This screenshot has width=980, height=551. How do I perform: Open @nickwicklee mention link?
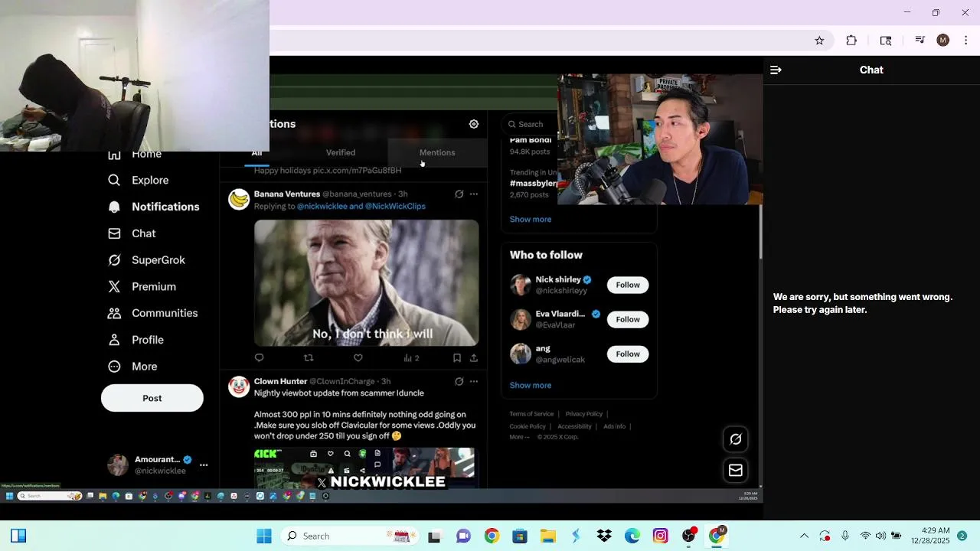(x=322, y=206)
